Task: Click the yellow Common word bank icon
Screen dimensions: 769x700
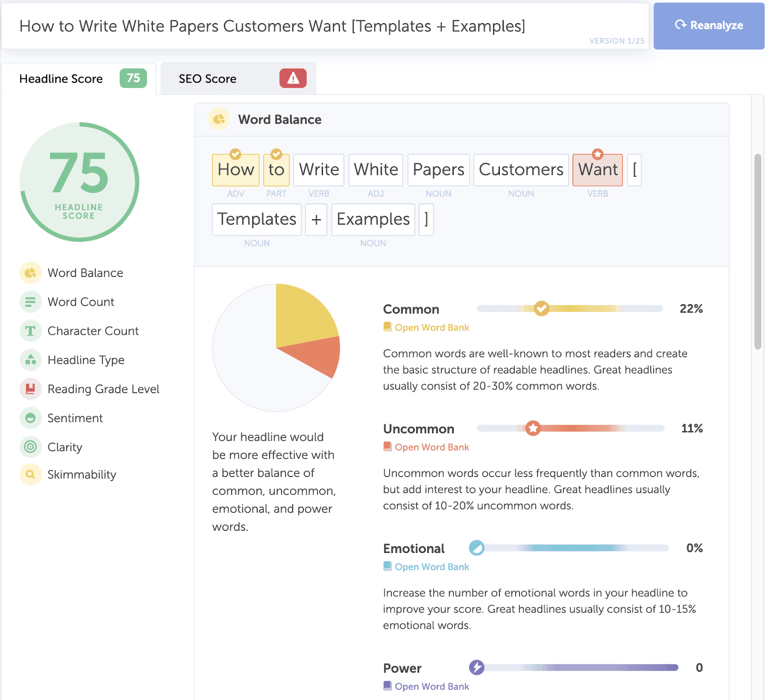Action: 387,327
